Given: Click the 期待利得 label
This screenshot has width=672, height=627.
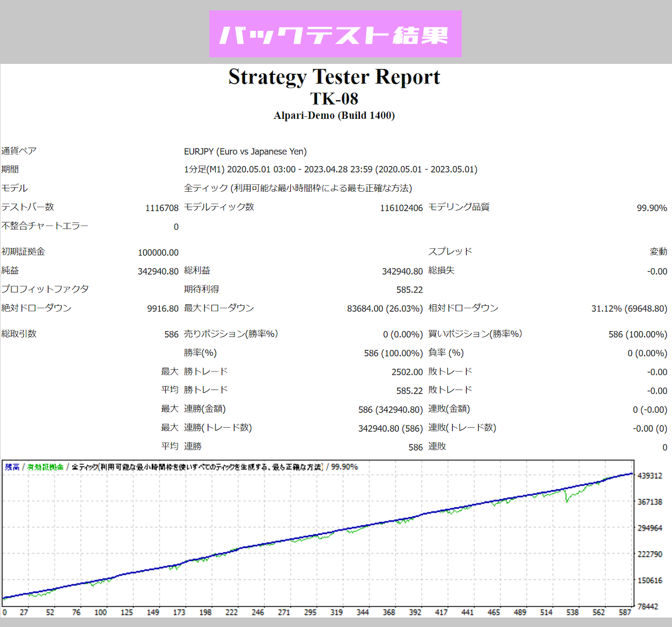Looking at the screenshot, I should point(201,289).
